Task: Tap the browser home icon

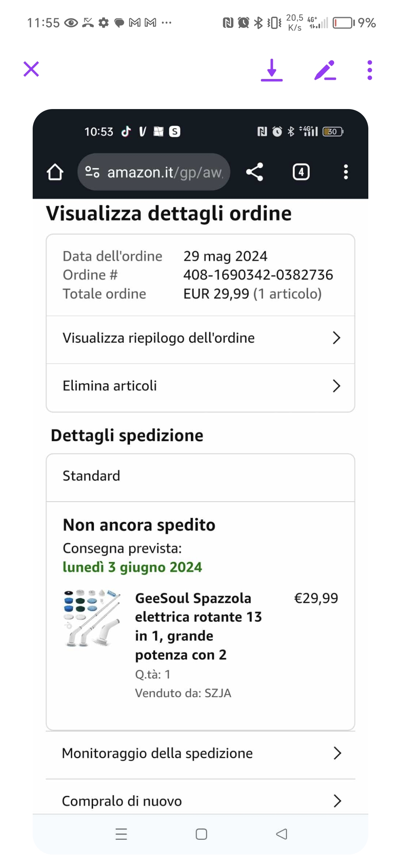Action: 55,172
